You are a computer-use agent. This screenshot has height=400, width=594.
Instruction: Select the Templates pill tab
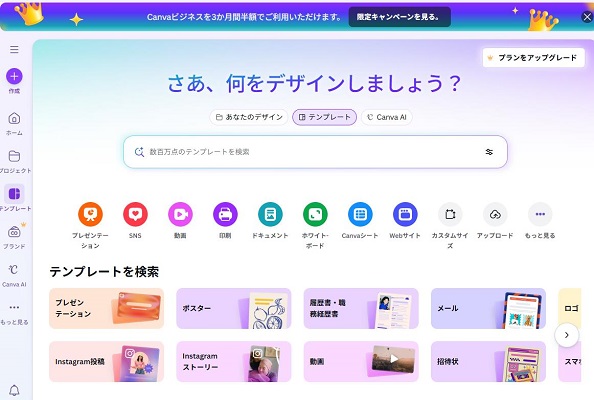pyautogui.click(x=324, y=117)
